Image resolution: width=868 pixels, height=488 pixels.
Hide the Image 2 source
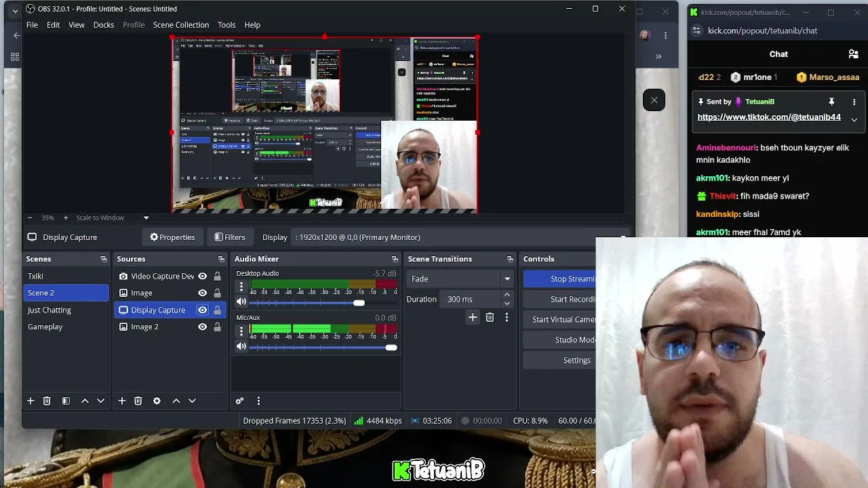click(202, 327)
